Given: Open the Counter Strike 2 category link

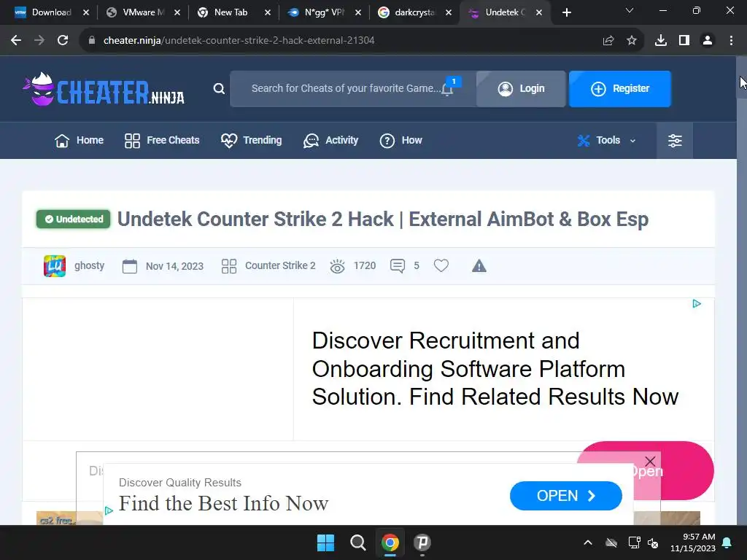Looking at the screenshot, I should point(280,265).
